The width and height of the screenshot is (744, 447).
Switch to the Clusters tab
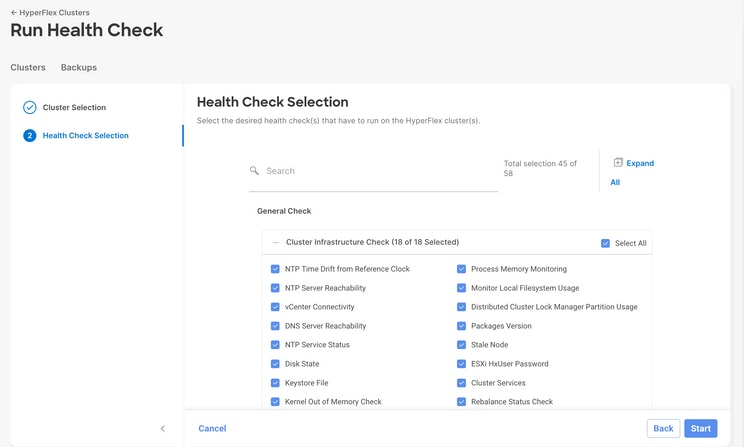(28, 67)
